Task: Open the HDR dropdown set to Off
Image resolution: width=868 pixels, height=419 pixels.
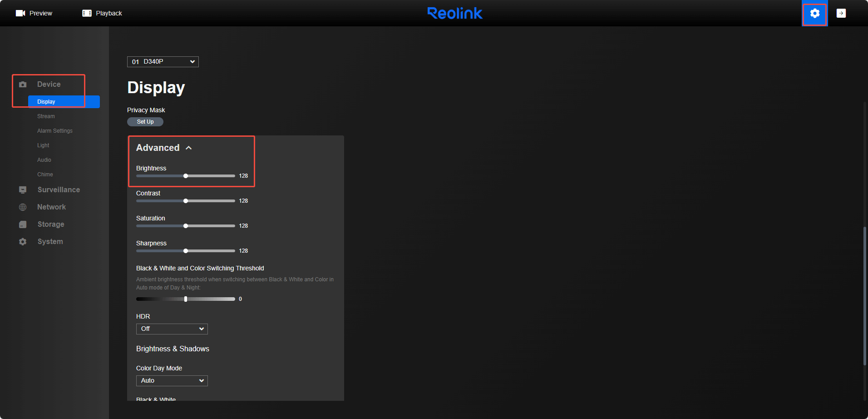Action: coord(172,329)
